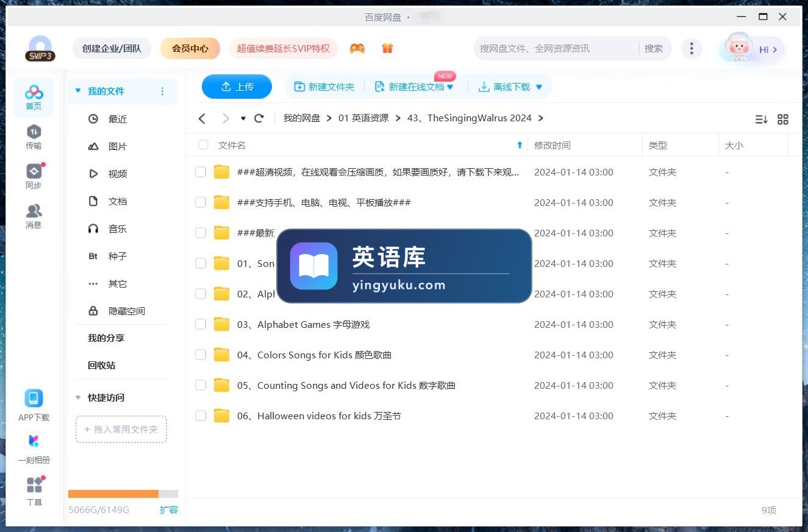808x532 pixels.
Task: Collapse the 快捷访问 quick access section
Action: 77,397
